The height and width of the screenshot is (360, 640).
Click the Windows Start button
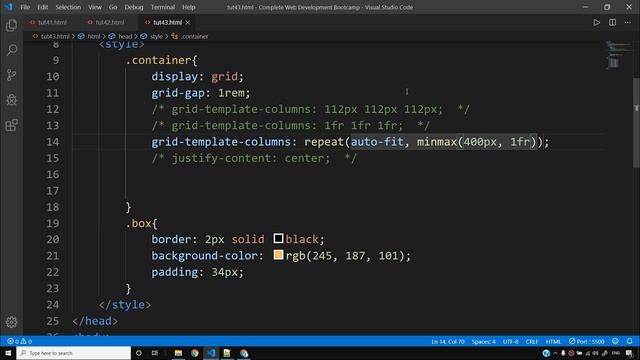pyautogui.click(x=8, y=353)
